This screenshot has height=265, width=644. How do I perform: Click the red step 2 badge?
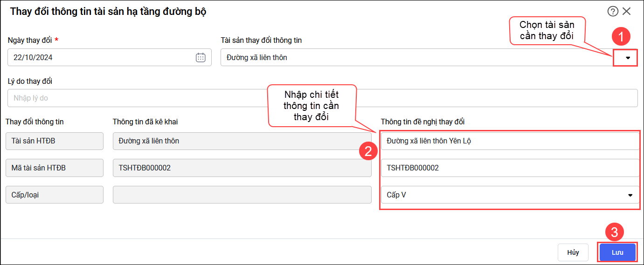(x=368, y=151)
